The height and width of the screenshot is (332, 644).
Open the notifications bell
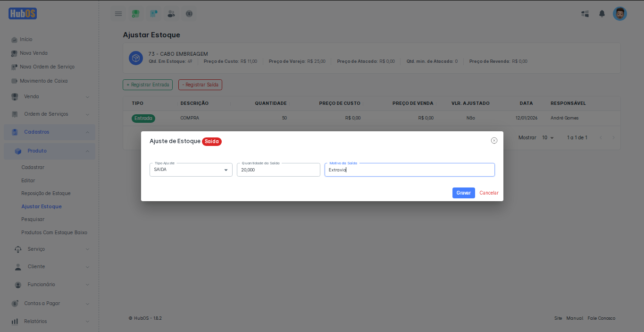click(x=602, y=14)
